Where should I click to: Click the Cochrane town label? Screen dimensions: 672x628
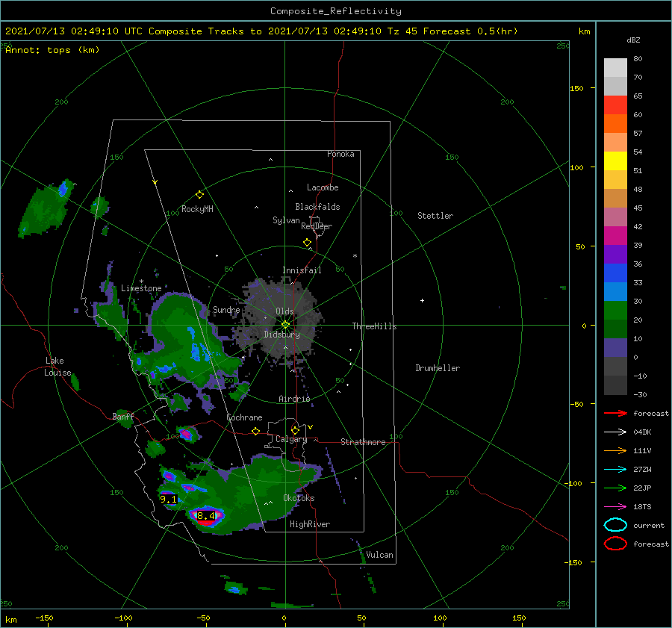244,417
